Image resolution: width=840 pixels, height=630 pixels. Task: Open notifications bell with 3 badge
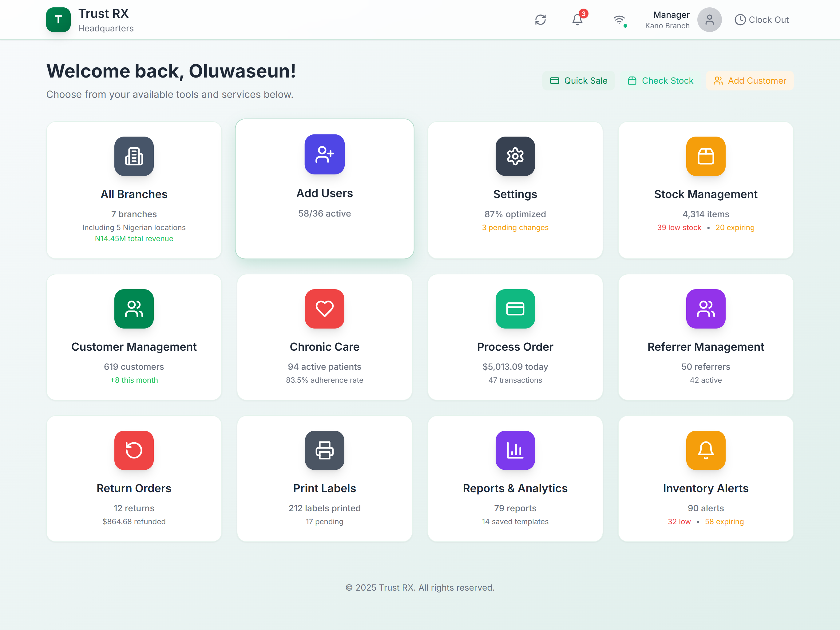point(577,19)
